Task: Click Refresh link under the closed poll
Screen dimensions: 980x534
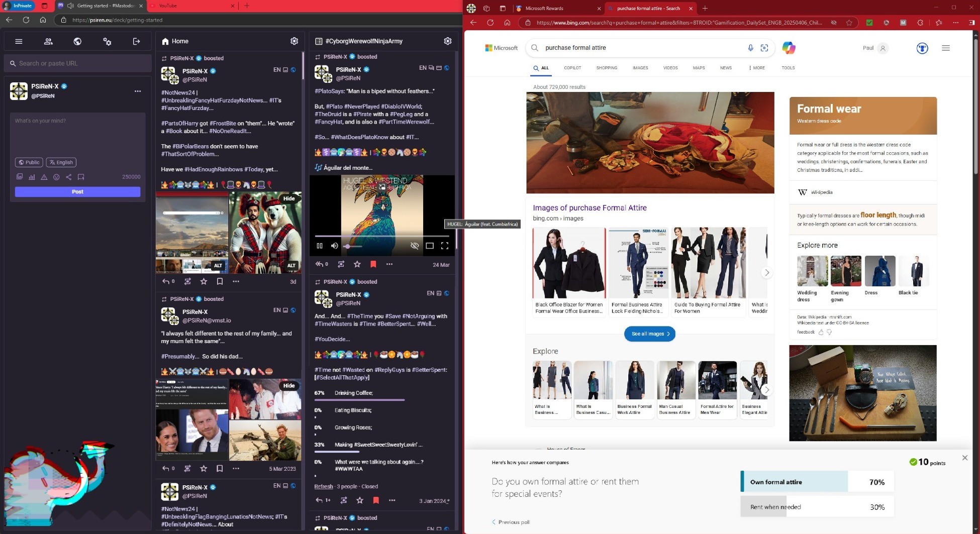Action: point(324,487)
